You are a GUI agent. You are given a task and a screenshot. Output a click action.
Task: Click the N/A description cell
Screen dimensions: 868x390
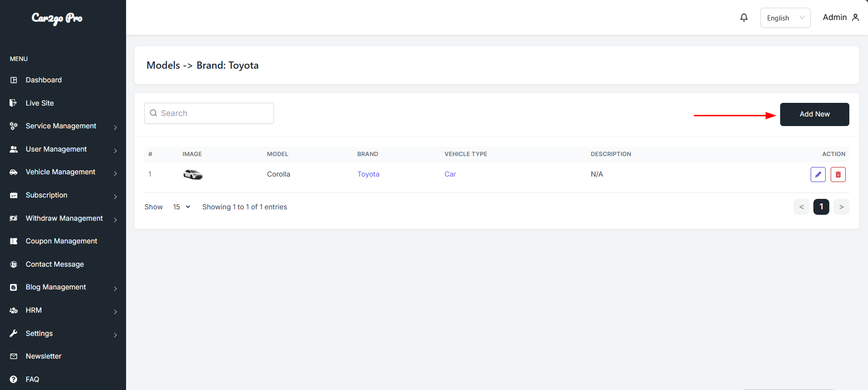coord(597,174)
